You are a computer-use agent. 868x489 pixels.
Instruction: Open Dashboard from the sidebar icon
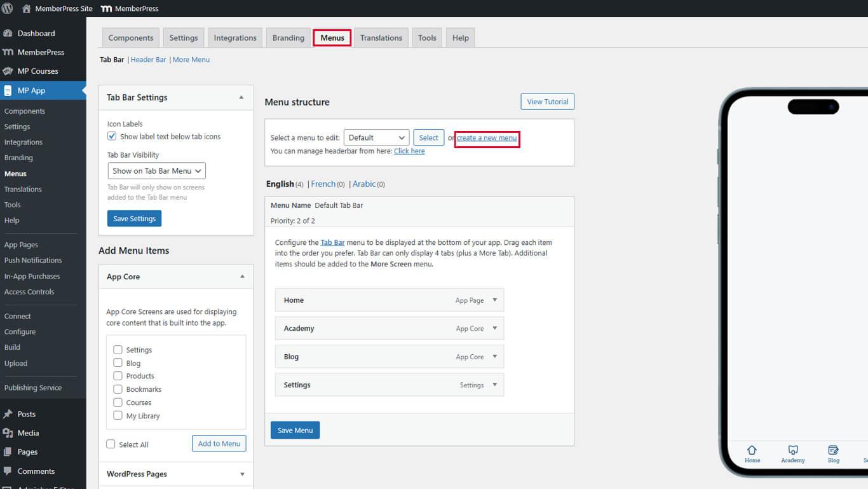pos(8,33)
